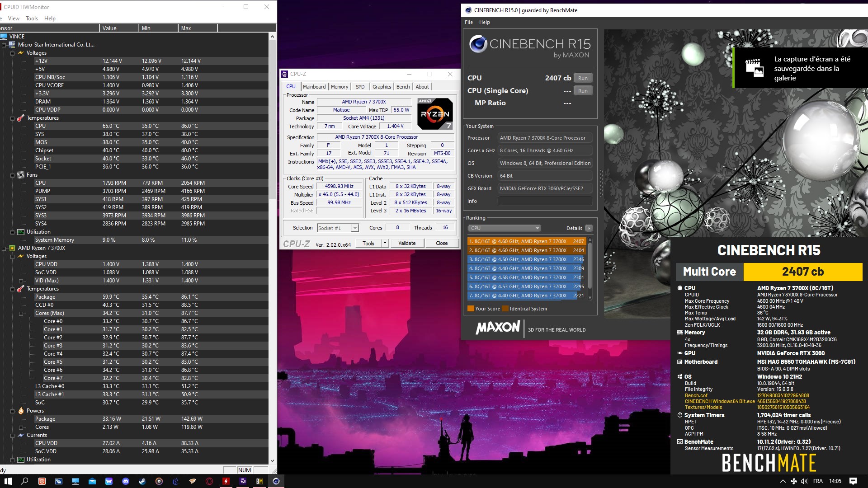Click the Cinebench Info input field
The image size is (868, 488).
click(x=545, y=201)
